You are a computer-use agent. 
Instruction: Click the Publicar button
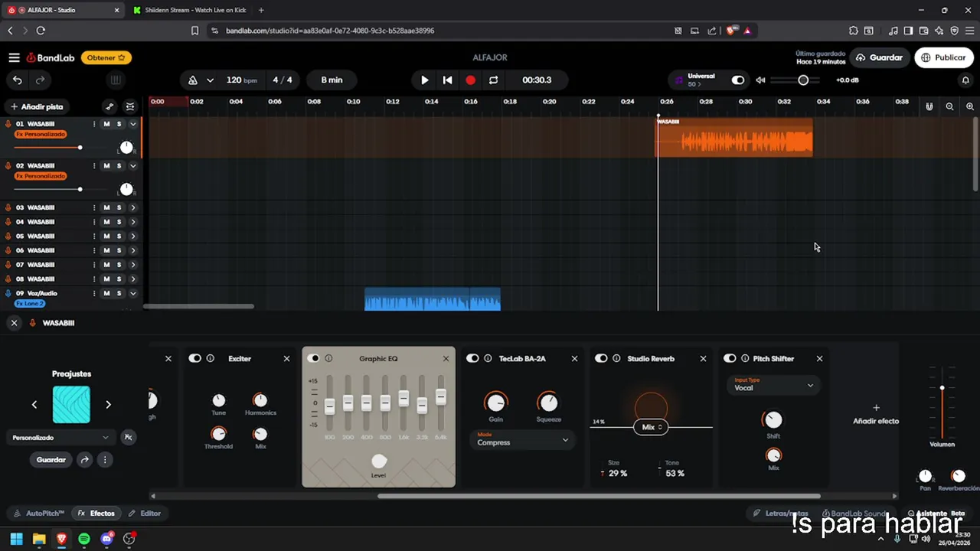(943, 57)
